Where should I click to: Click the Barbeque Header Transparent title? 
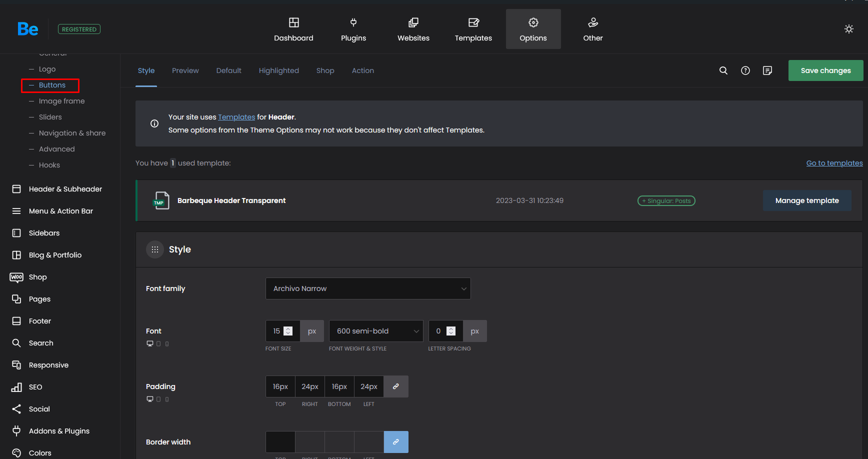click(231, 200)
